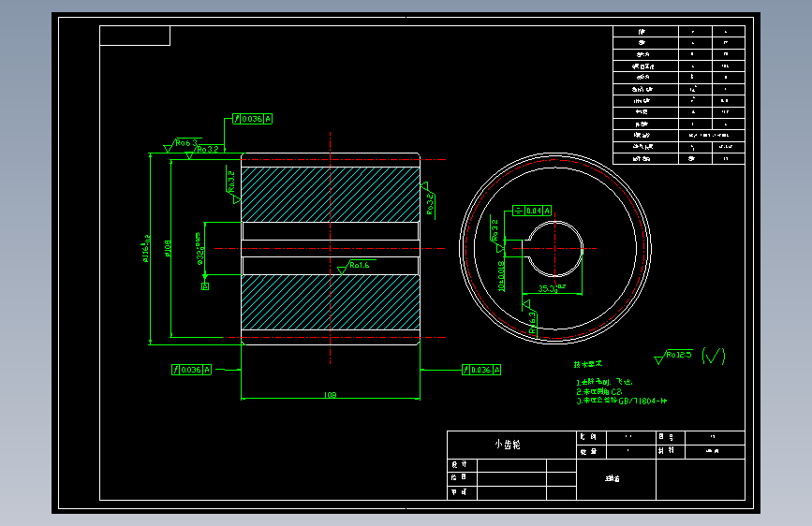Select technical note 1 about deburring

pos(604,382)
